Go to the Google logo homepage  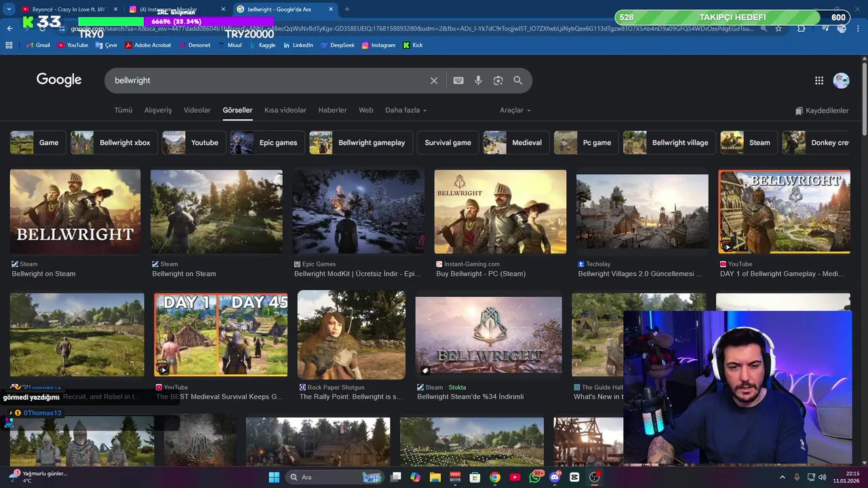tap(59, 80)
